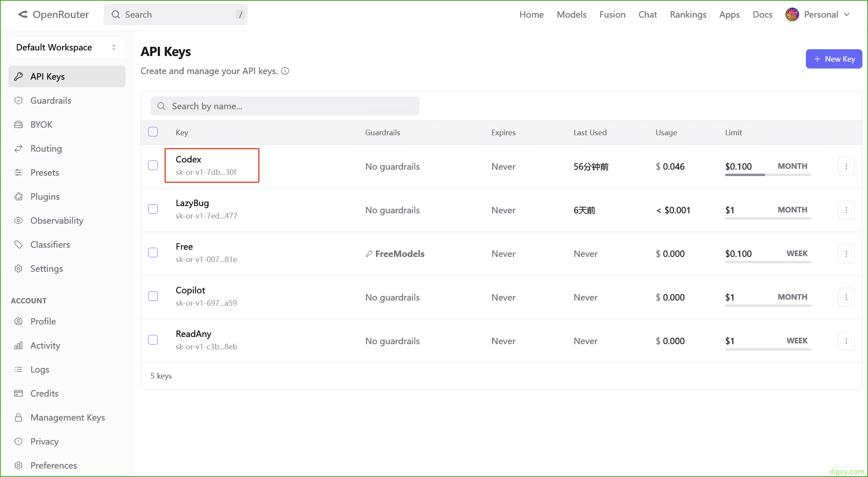Viewport: 868px width, 477px height.
Task: Open Chat in top navigation
Action: pos(647,14)
